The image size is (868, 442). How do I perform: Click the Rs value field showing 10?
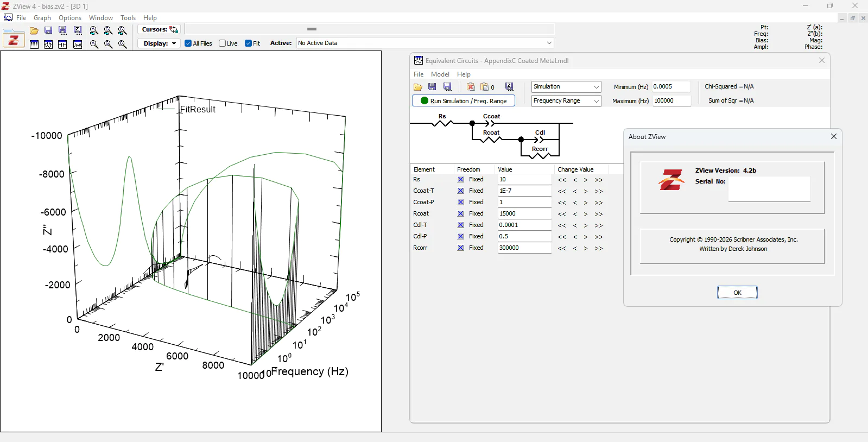pos(524,180)
